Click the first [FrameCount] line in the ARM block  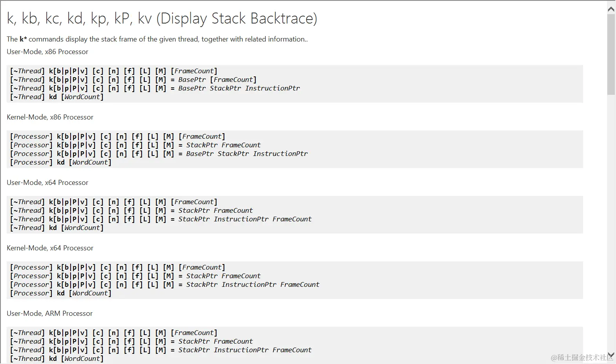[114, 333]
